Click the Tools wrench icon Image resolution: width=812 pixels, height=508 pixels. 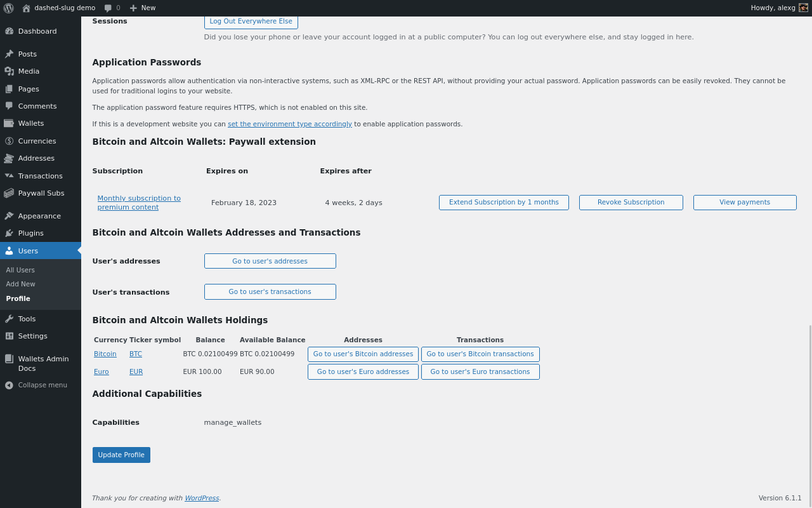(9, 319)
